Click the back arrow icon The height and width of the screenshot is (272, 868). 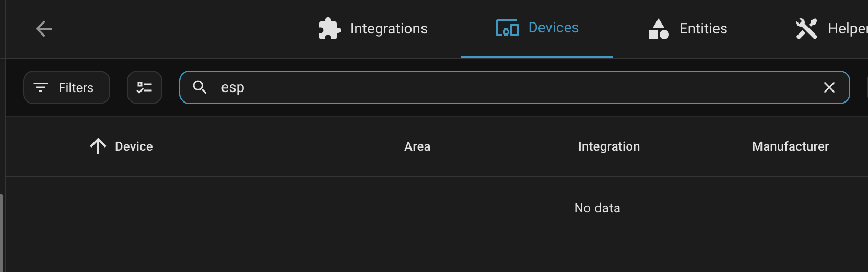pyautogui.click(x=44, y=29)
